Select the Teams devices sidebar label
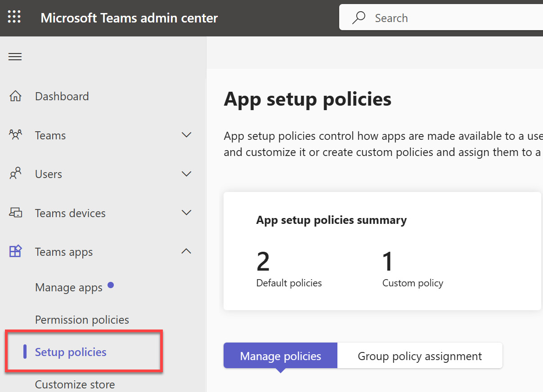Screen dimensions: 543x392 pyautogui.click(x=70, y=213)
